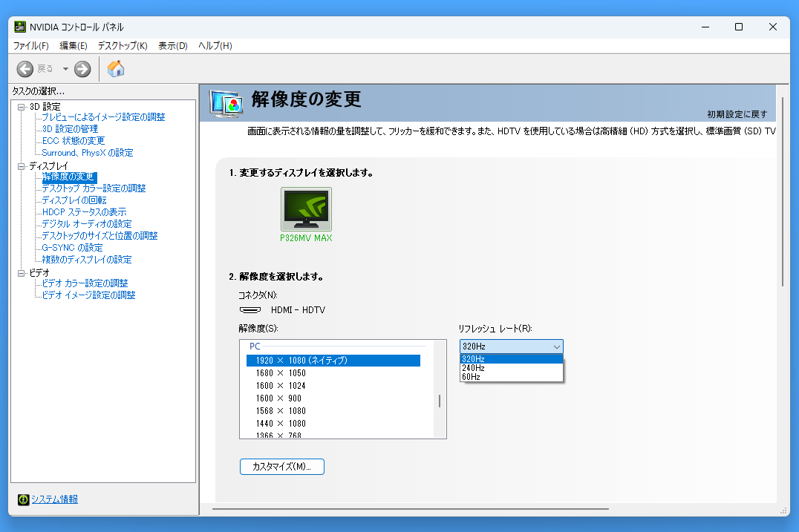Screen dimensions: 799x532
Task: Open G-SYNC の設定 in the tree
Action: point(72,248)
